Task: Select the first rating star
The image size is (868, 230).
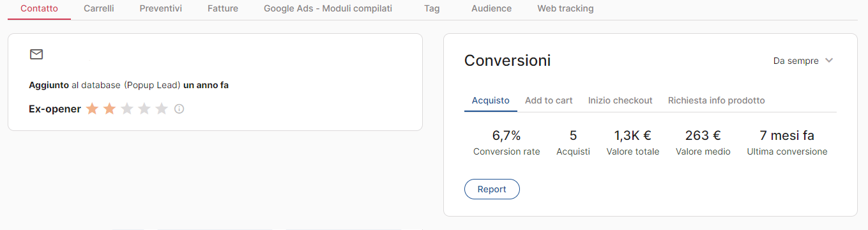Action: [92, 109]
